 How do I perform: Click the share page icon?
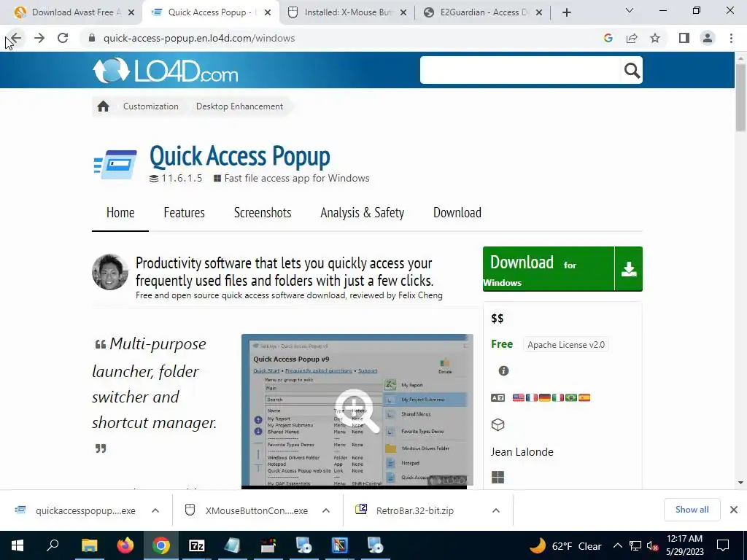632,38
